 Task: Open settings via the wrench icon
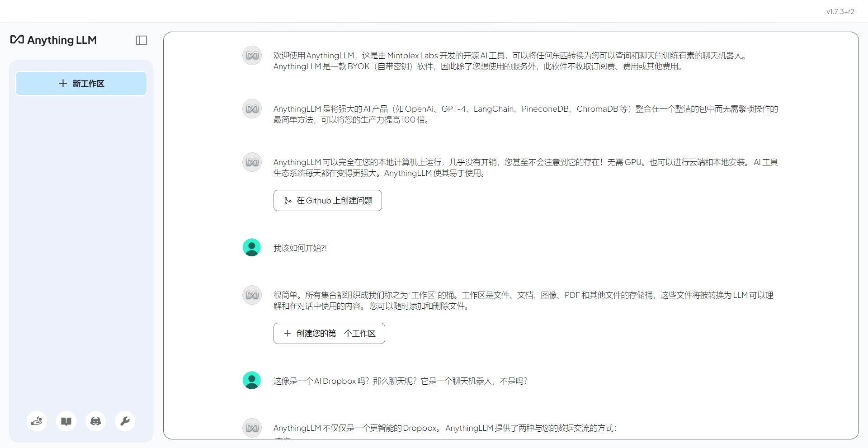[x=125, y=421]
